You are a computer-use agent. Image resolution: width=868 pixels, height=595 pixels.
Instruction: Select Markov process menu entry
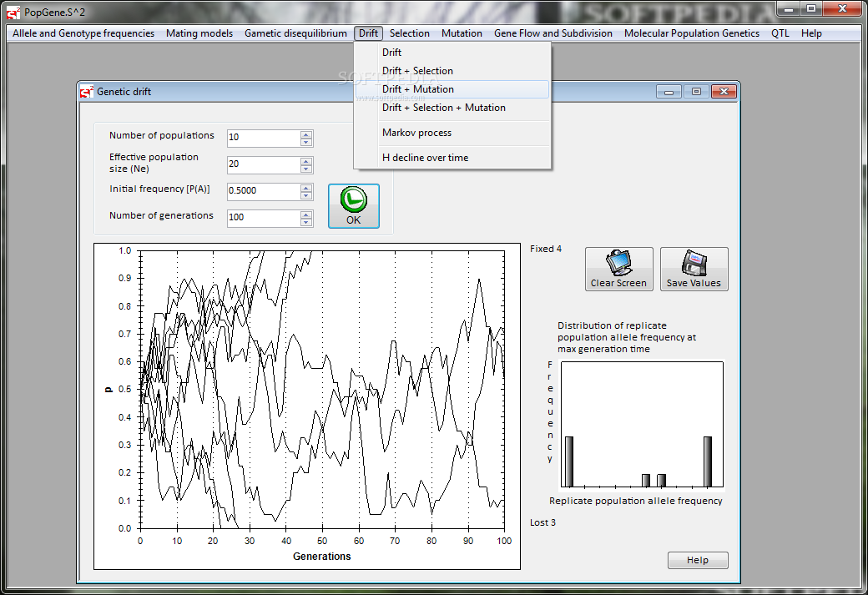[452, 133]
